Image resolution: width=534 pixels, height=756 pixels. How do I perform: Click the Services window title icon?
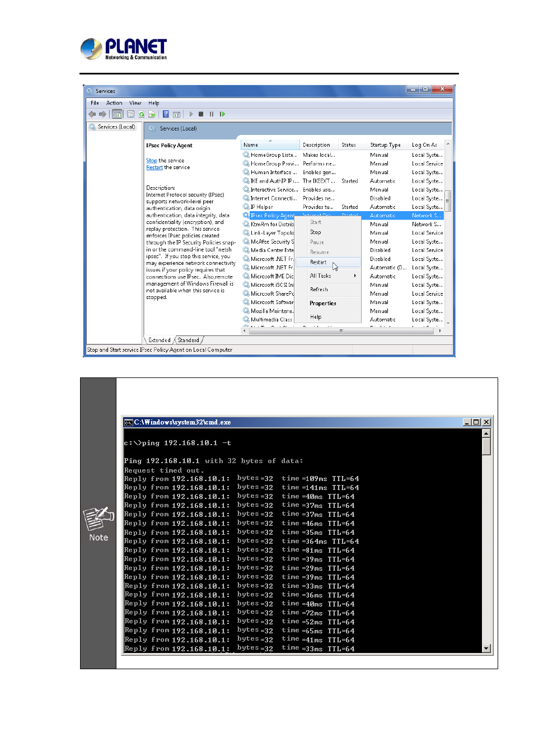click(x=90, y=91)
